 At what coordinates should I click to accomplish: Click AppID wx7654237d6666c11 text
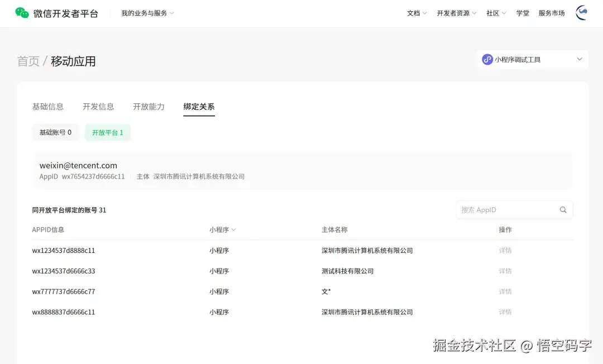(x=82, y=176)
